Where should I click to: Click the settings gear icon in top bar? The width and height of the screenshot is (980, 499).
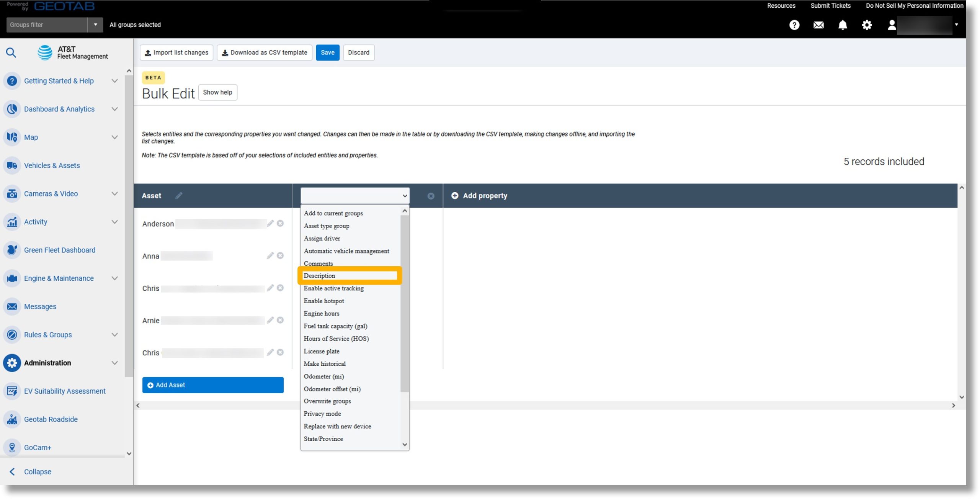coord(866,25)
